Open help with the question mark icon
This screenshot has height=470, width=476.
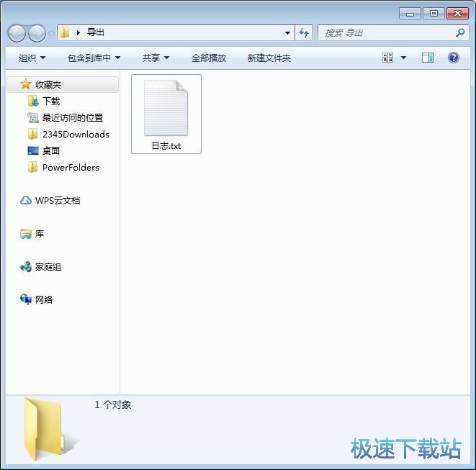tap(453, 58)
